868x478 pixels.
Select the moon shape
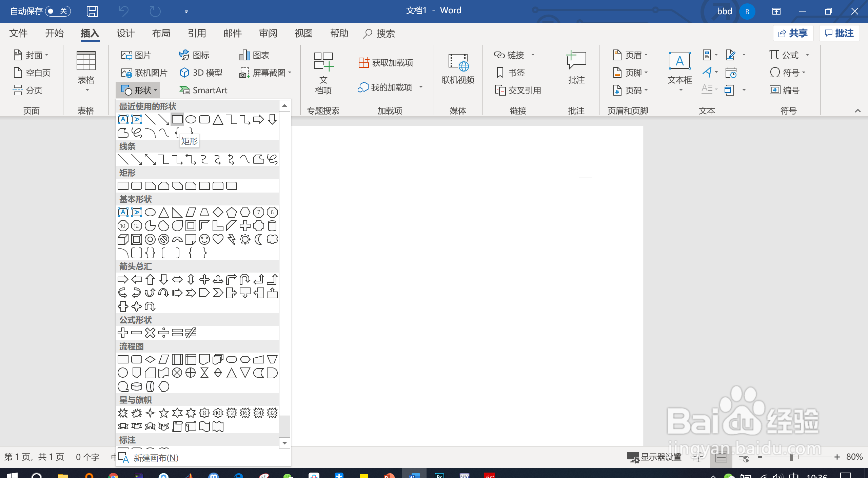point(259,239)
